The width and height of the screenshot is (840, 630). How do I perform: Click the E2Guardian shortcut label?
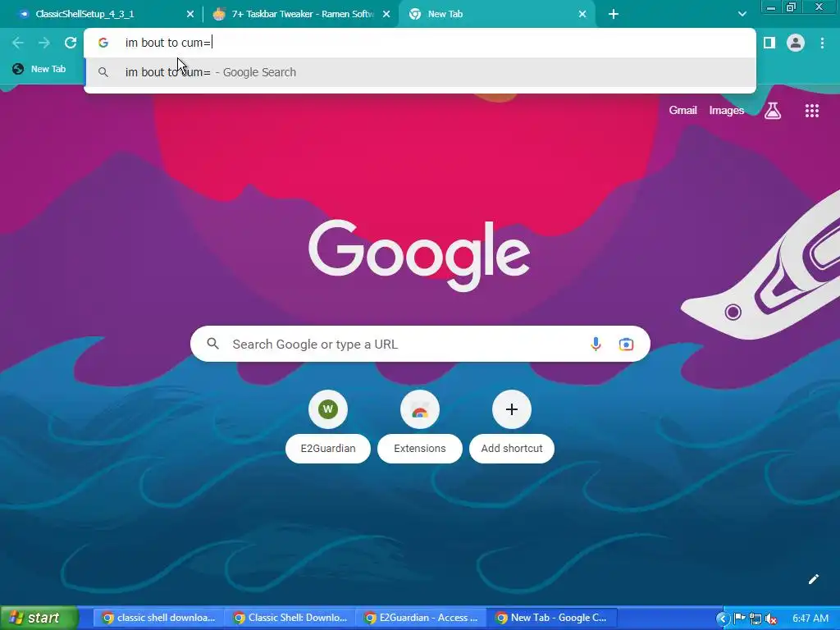pyautogui.click(x=328, y=449)
